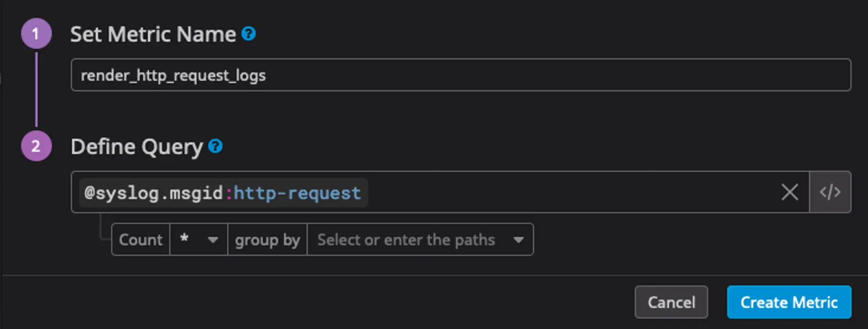Expand the group by paths dropdown
This screenshot has width=868, height=329.
click(519, 239)
